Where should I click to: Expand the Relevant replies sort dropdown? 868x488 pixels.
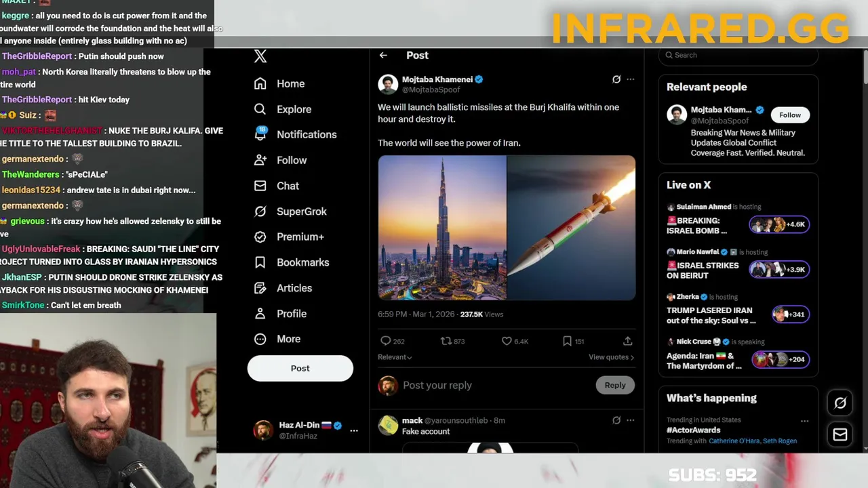395,357
